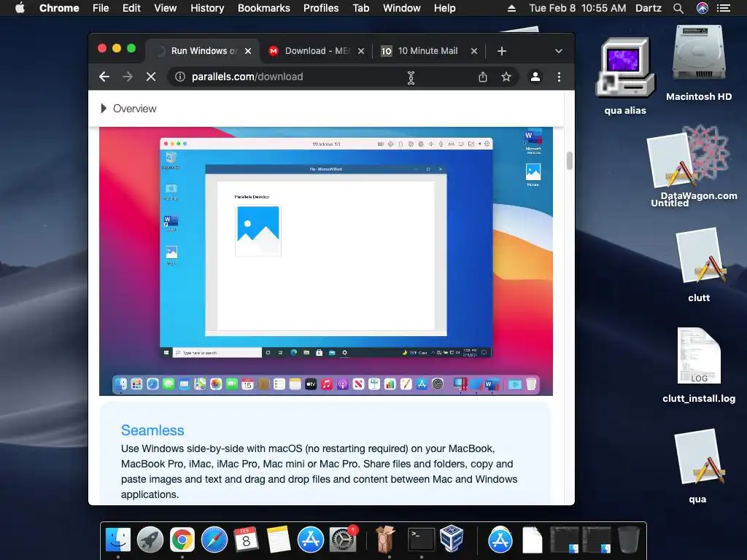747x560 pixels.
Task: Select qua desktop file
Action: (x=699, y=466)
